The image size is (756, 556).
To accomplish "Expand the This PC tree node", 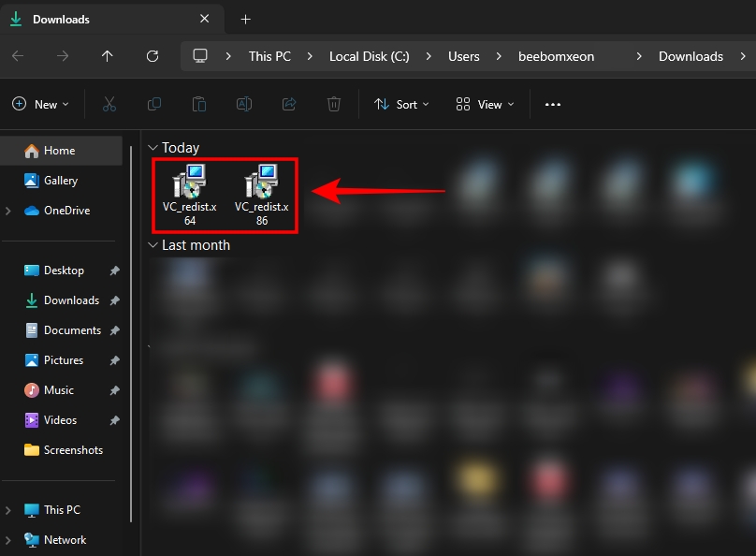I will point(8,510).
